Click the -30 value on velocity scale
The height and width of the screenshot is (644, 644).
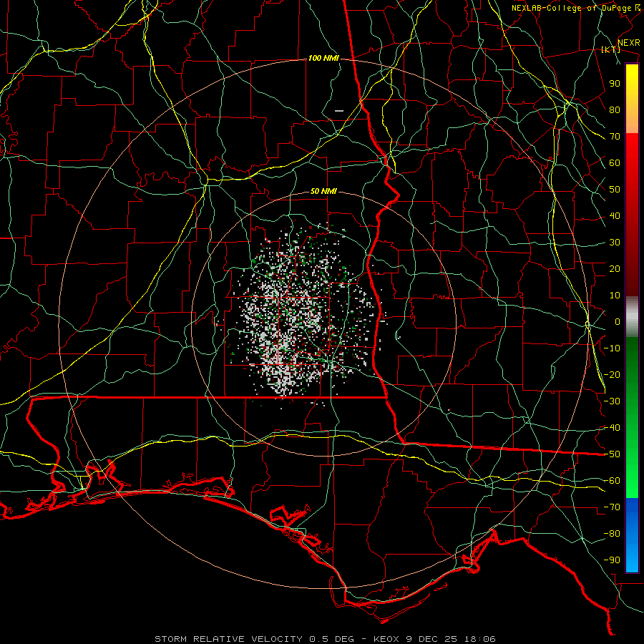click(612, 401)
